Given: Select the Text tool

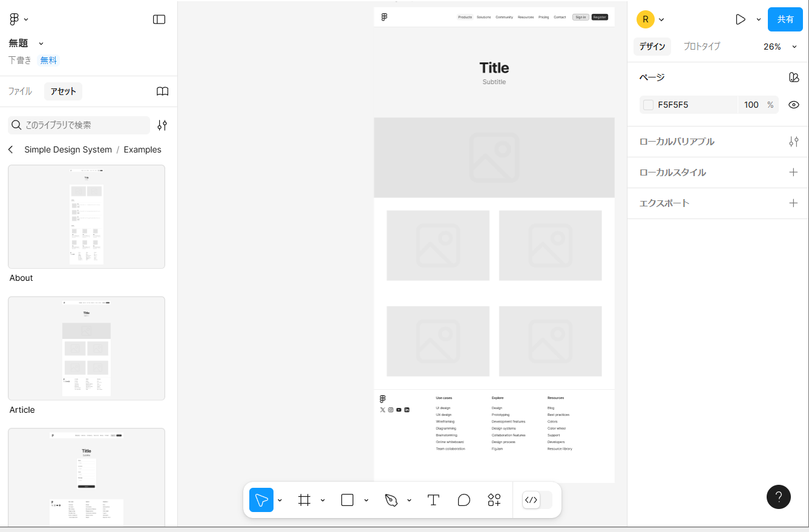Looking at the screenshot, I should (433, 500).
